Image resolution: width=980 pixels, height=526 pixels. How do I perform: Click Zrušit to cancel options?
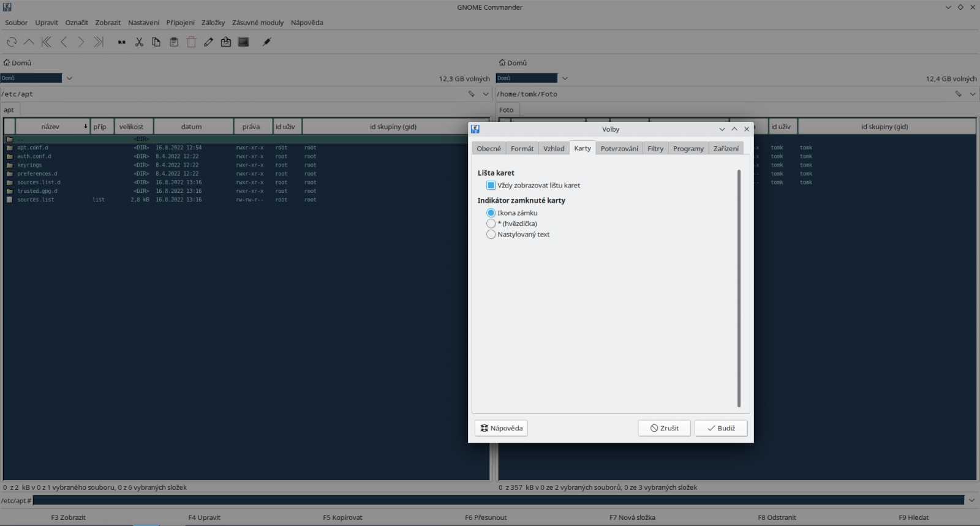(664, 428)
